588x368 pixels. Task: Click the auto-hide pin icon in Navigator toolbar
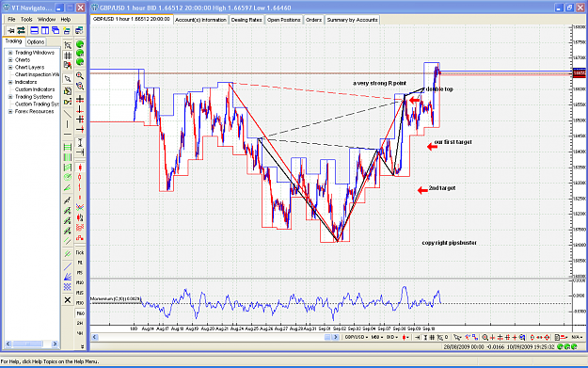click(11, 30)
